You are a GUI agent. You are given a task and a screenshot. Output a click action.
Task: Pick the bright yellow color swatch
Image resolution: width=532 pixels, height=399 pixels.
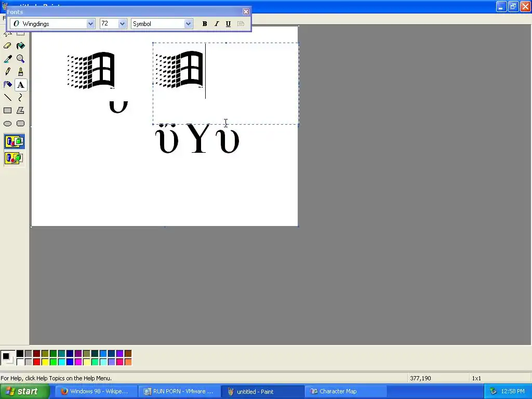click(x=45, y=362)
